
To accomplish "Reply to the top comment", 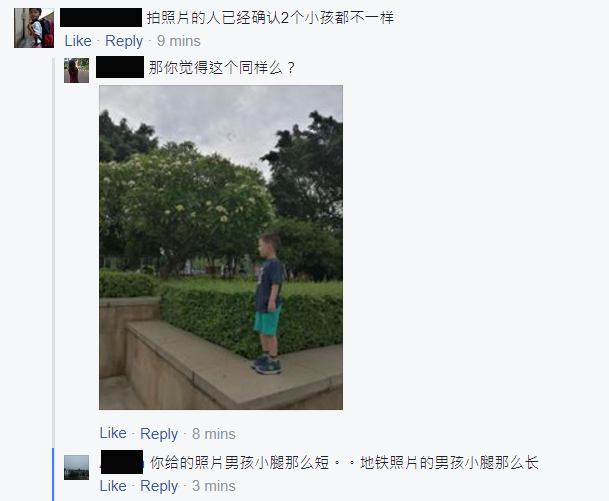I will 124,41.
